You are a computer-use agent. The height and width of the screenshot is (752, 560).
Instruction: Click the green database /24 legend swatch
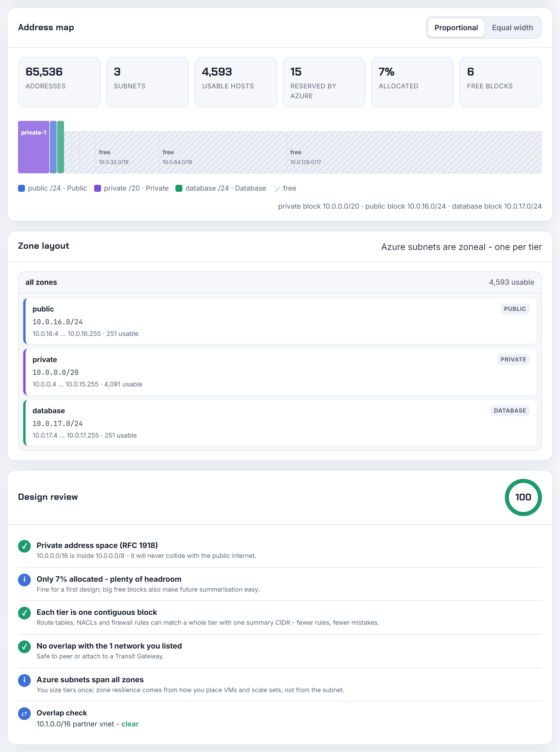179,188
